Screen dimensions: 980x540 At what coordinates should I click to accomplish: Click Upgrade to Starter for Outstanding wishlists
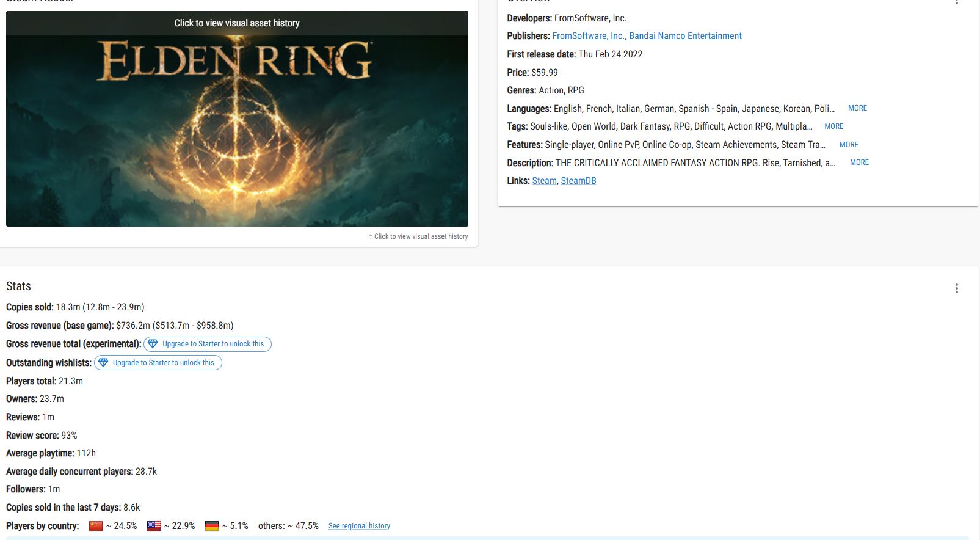pyautogui.click(x=158, y=363)
